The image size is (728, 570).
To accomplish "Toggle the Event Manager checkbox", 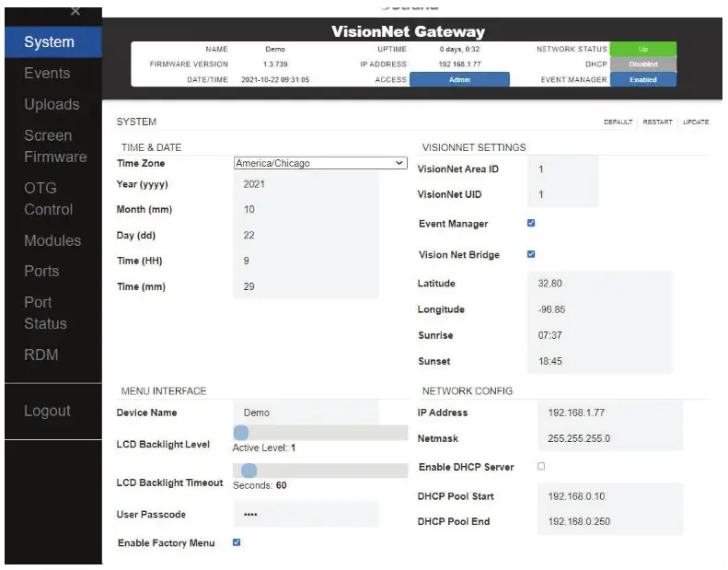I will click(531, 223).
